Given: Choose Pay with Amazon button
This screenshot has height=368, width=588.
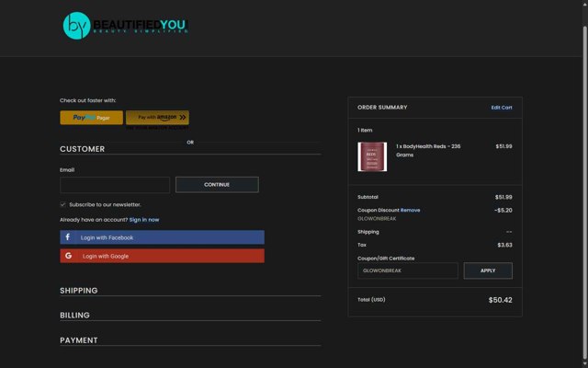Looking at the screenshot, I should coord(157,118).
